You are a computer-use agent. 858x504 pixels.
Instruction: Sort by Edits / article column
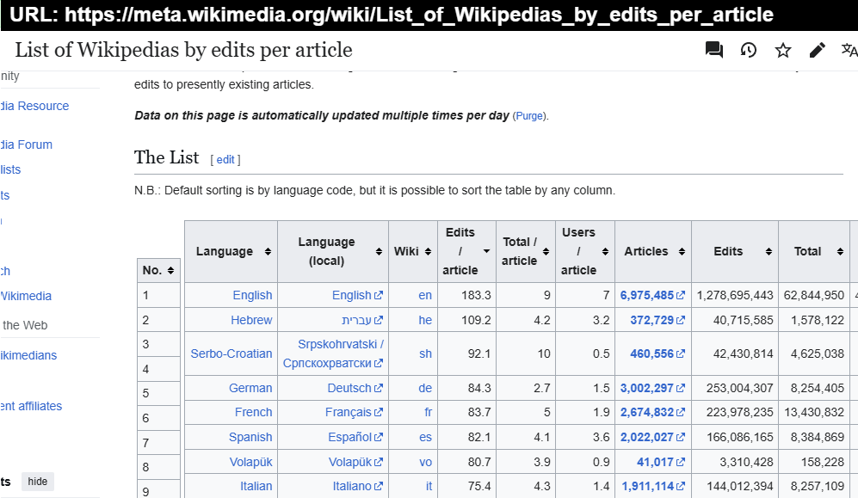click(466, 251)
